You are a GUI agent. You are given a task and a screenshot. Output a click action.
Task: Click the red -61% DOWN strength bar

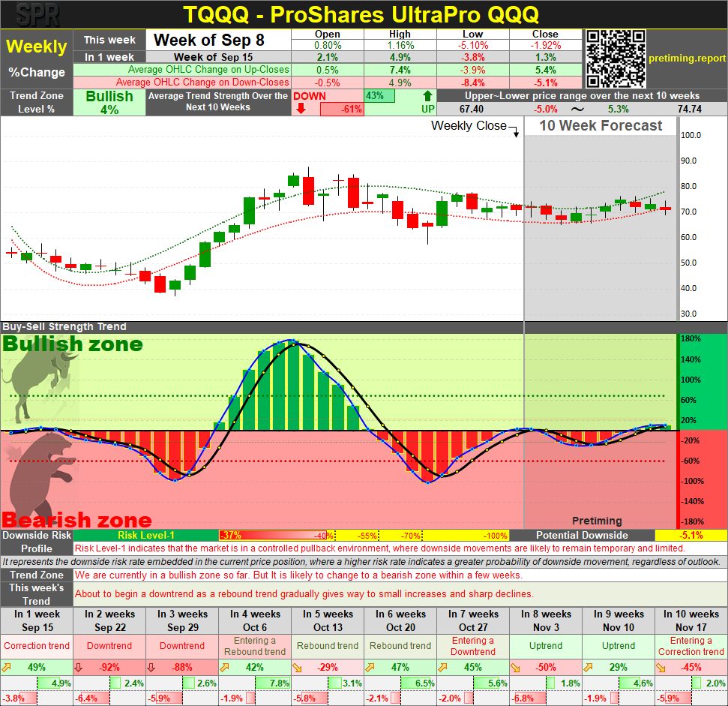342,109
